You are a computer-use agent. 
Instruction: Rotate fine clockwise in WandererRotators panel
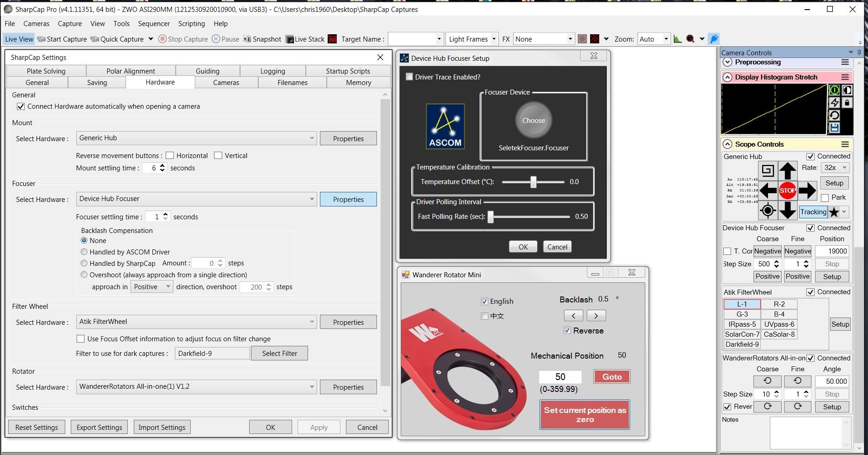(x=798, y=407)
